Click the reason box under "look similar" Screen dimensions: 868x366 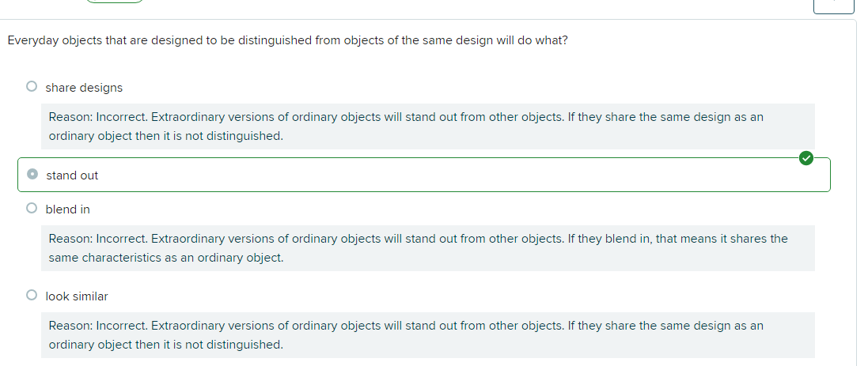[x=427, y=335]
